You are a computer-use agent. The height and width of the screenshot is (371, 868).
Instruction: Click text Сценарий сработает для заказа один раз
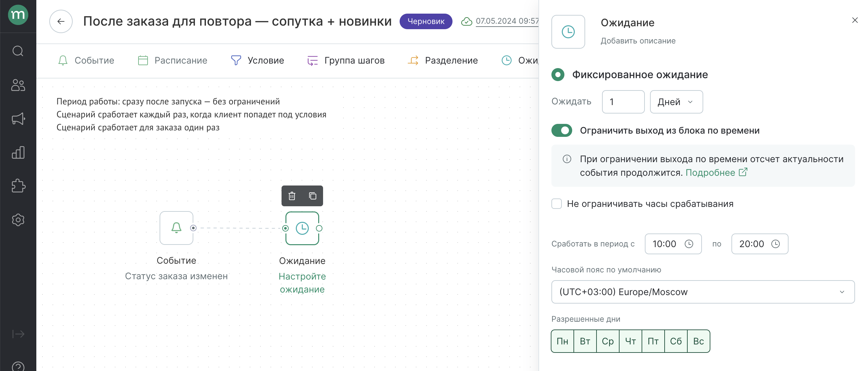[138, 127]
